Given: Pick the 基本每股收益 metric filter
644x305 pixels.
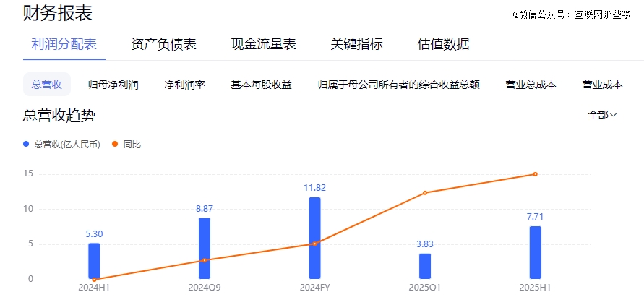Looking at the screenshot, I should point(261,85).
